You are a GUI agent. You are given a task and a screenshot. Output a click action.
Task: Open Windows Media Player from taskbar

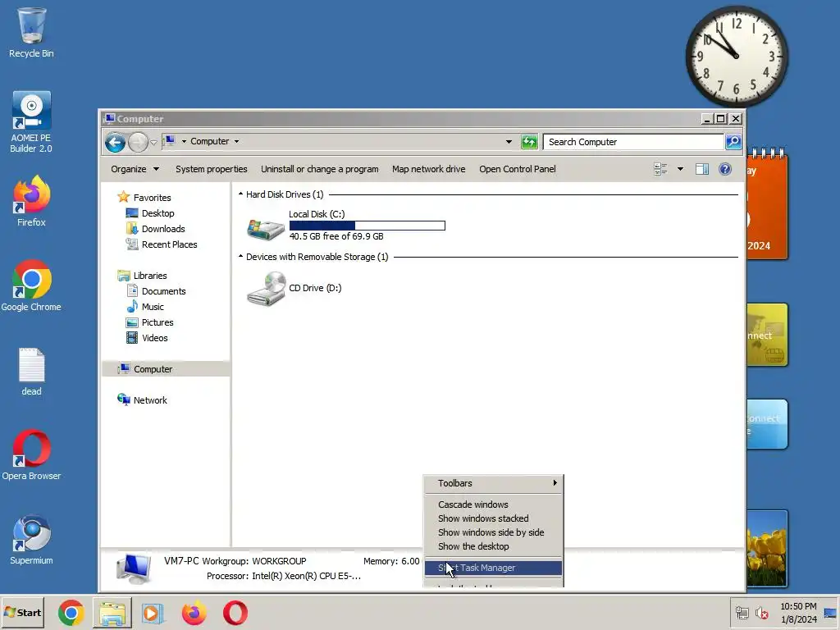[153, 613]
